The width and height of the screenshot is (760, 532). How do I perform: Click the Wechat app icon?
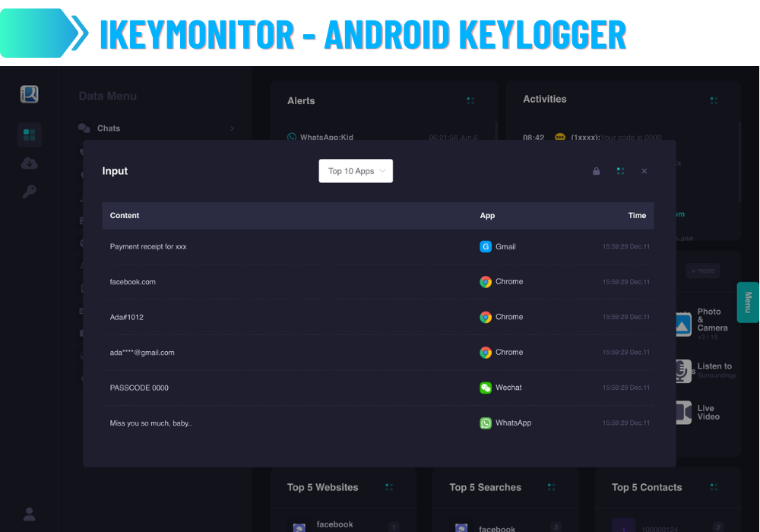pyautogui.click(x=486, y=388)
